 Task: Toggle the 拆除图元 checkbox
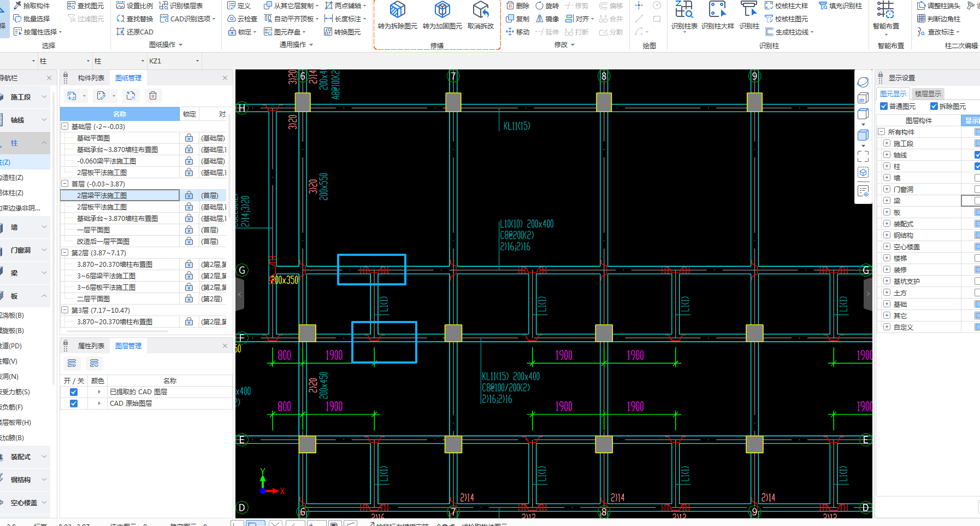tap(934, 106)
